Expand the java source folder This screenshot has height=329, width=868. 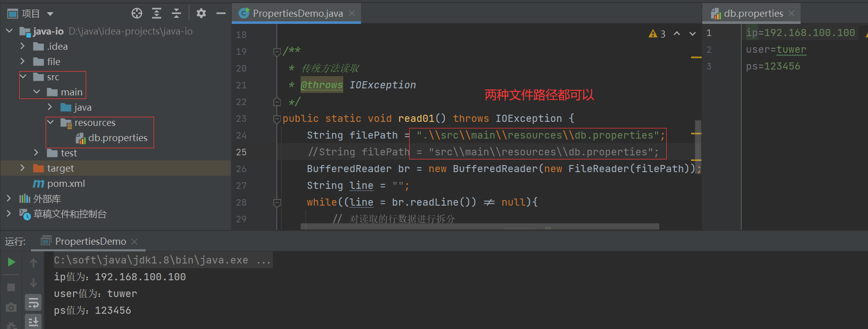[50, 107]
